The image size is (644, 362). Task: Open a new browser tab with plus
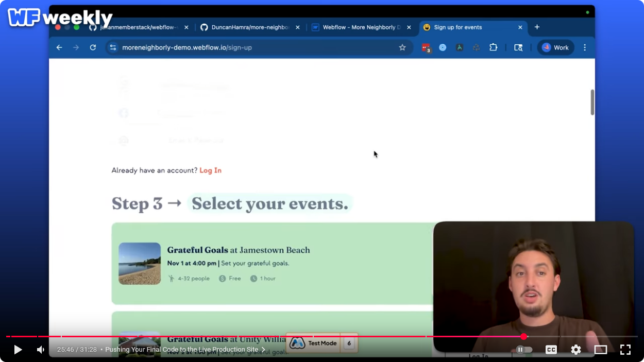[537, 27]
